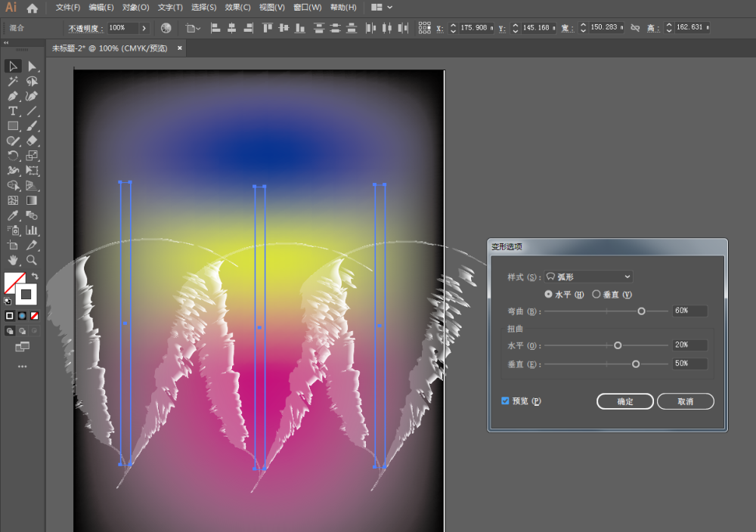The width and height of the screenshot is (756, 532).
Task: Click the Home icon in top bar
Action: [x=33, y=8]
